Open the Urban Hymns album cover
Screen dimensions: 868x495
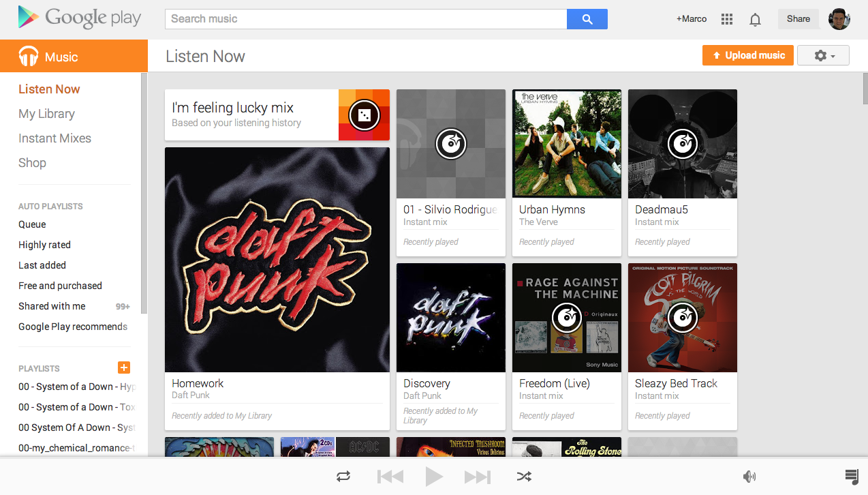coord(567,144)
